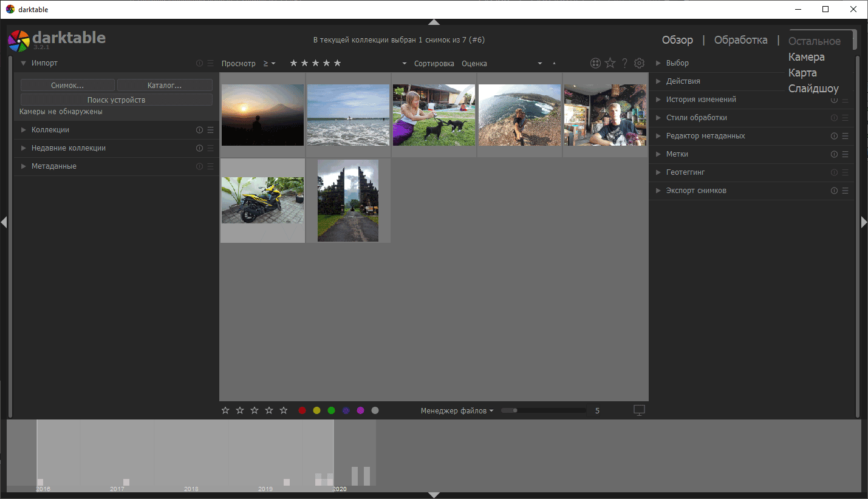Open preferences gear icon

639,63
